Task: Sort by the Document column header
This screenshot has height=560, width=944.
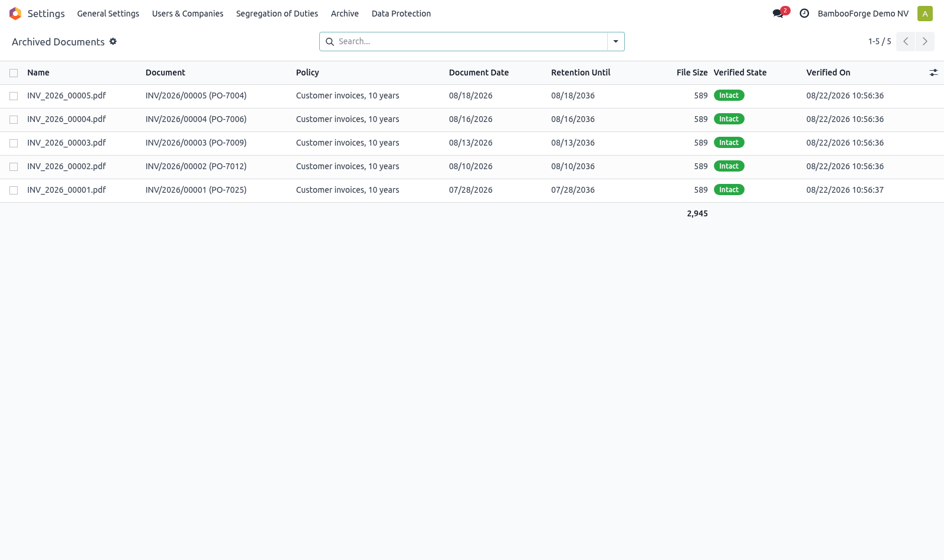Action: click(165, 73)
